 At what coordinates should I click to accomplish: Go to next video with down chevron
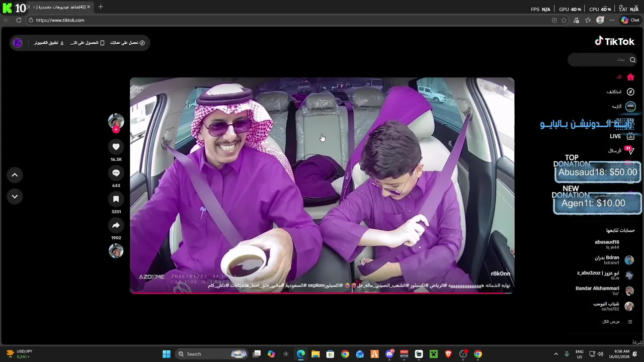click(15, 197)
